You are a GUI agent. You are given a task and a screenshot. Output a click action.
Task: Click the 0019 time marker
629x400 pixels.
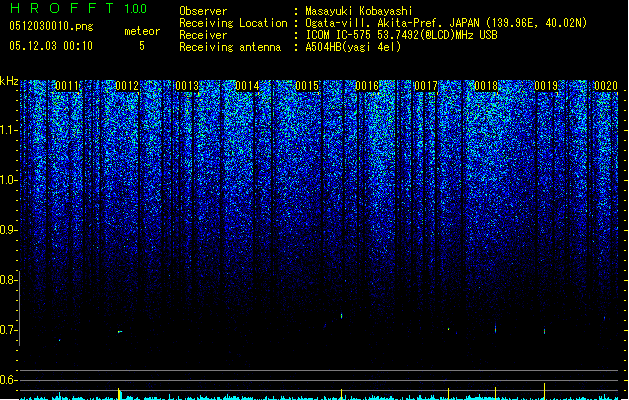pyautogui.click(x=546, y=86)
